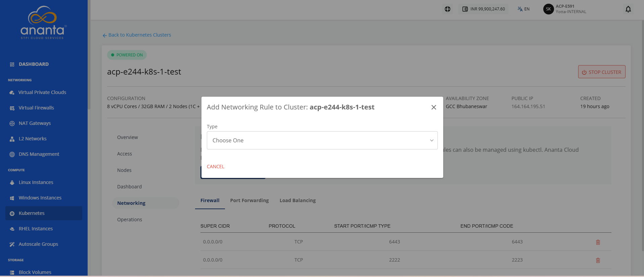Switch to the Load Balancing tab
The image size is (644, 277).
[x=297, y=200]
